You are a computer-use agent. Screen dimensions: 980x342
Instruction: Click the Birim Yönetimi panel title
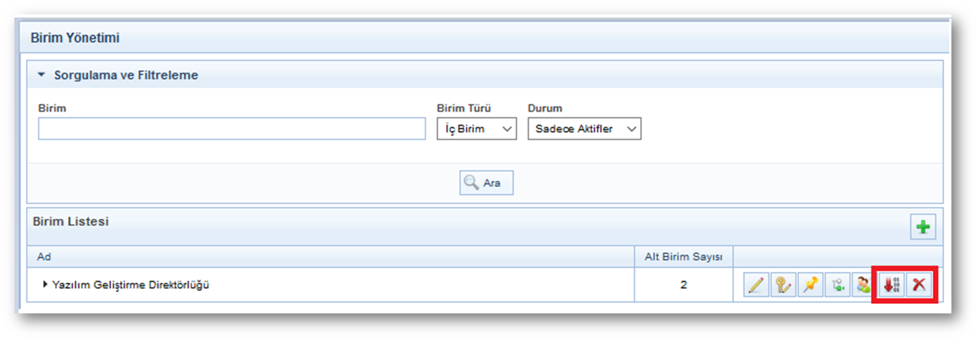75,38
